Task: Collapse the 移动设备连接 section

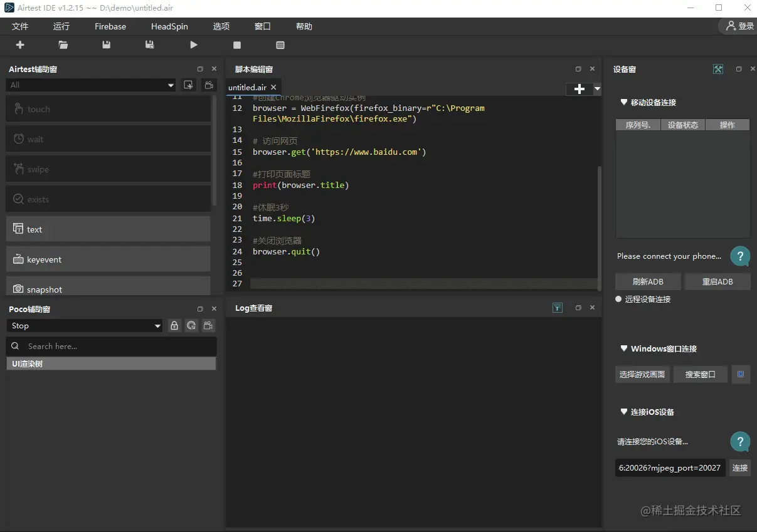Action: click(x=624, y=102)
